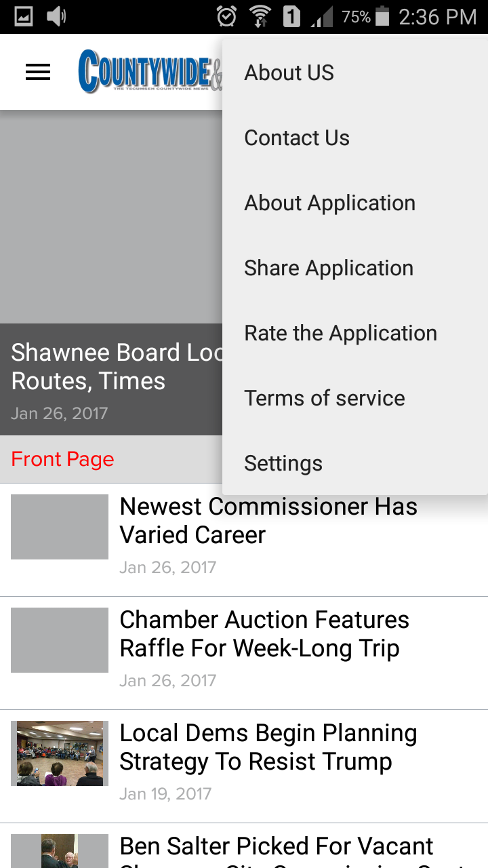The width and height of the screenshot is (488, 868).
Task: Select Share Application option
Action: [x=329, y=268]
